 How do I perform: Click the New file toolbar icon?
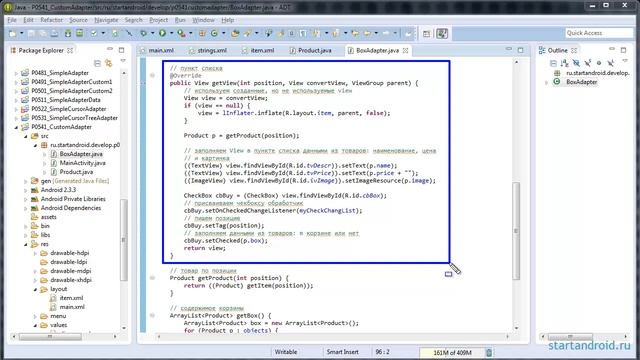(13, 33)
